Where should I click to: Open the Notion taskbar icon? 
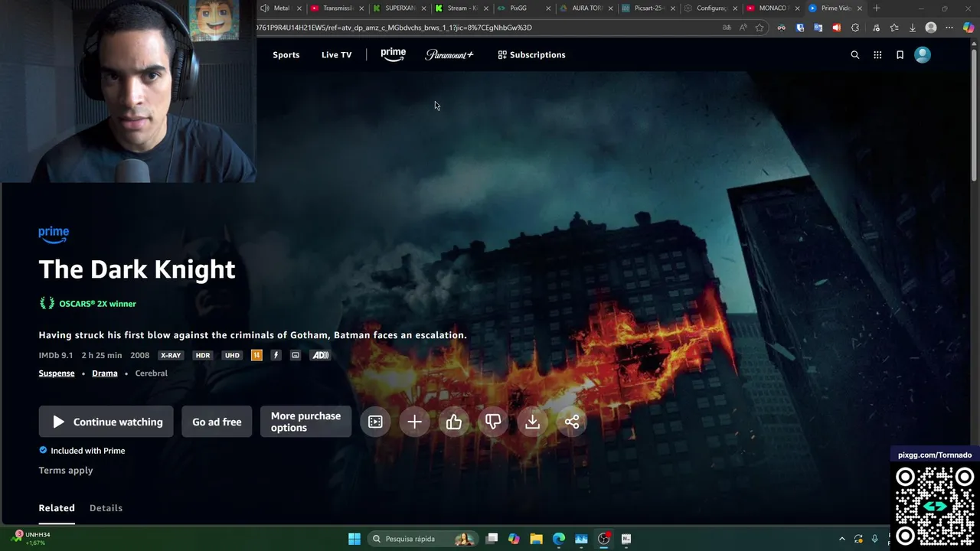626,539
